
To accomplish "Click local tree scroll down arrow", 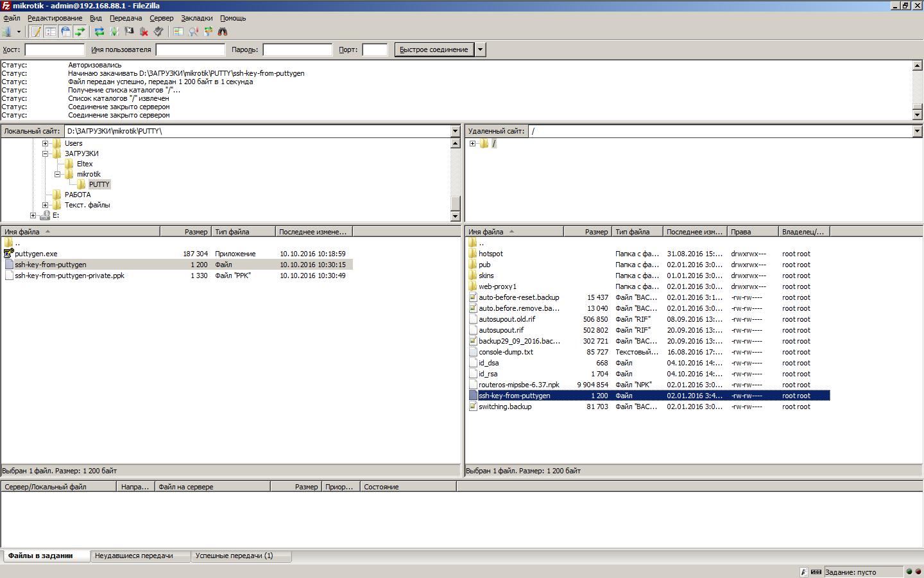I will (456, 216).
